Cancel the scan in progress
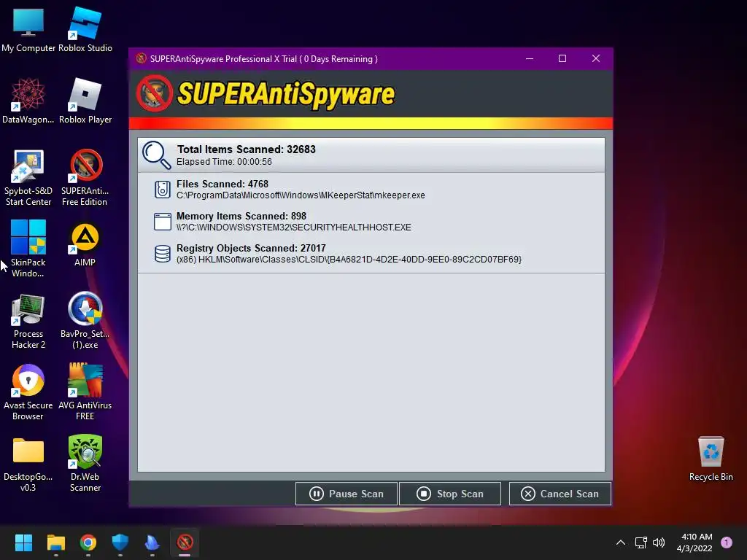747x560 pixels. (560, 494)
